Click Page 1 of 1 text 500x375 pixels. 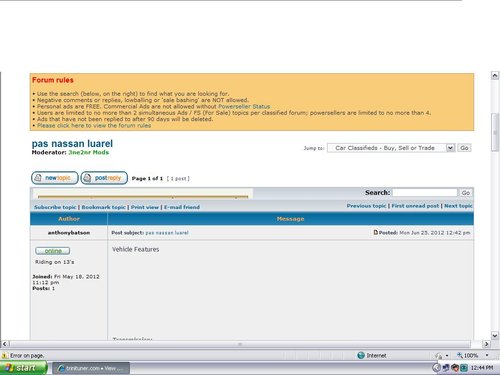[147, 178]
